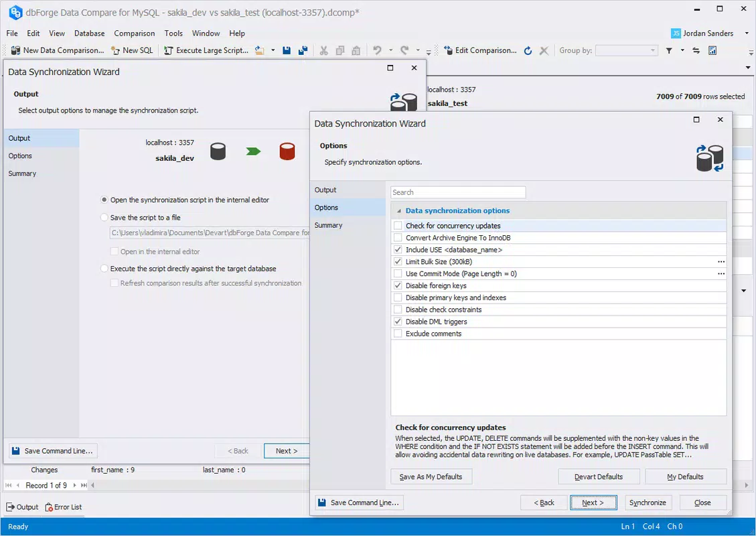
Task: Click the Undo arrow icon
Action: pyautogui.click(x=377, y=50)
